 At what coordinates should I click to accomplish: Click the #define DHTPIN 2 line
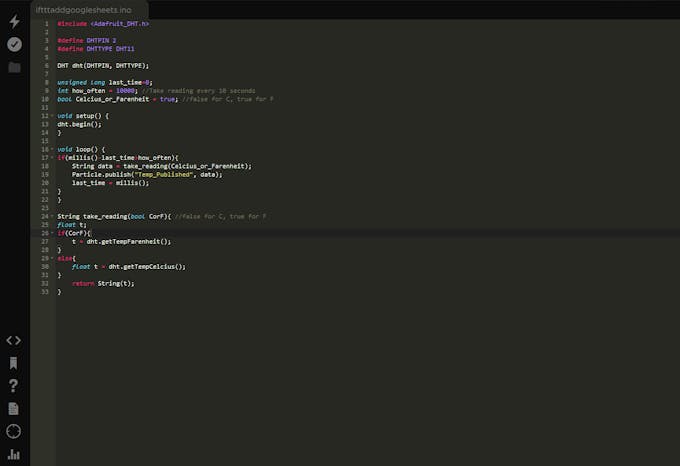point(87,40)
